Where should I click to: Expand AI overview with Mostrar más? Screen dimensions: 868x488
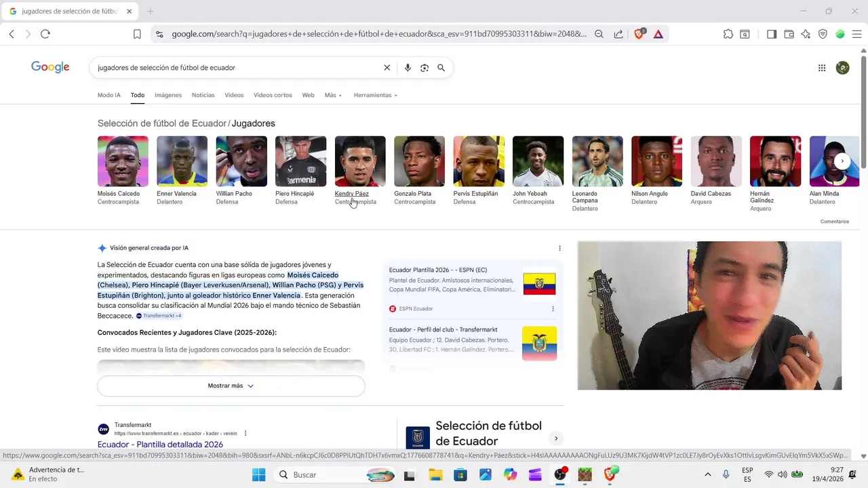click(231, 386)
